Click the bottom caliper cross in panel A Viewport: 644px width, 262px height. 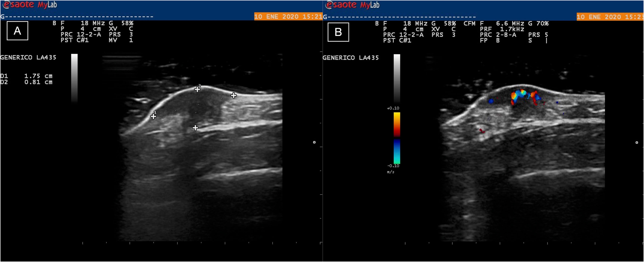pos(195,128)
